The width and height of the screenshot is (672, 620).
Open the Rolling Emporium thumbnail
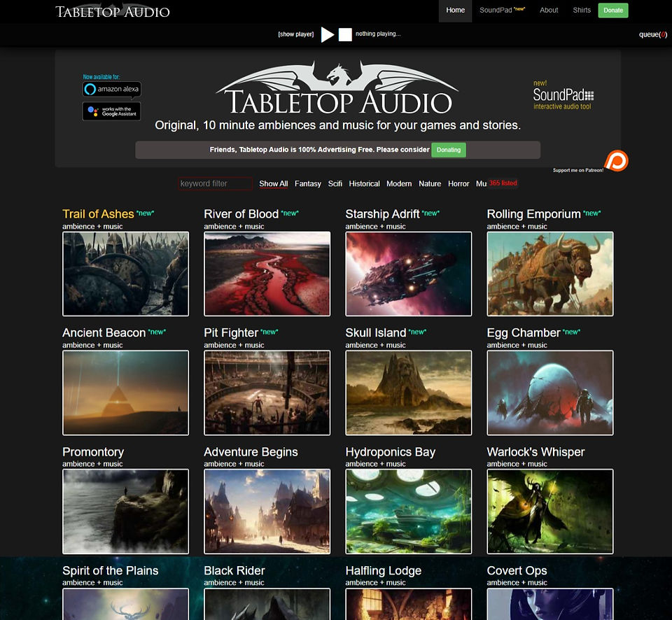pos(550,274)
